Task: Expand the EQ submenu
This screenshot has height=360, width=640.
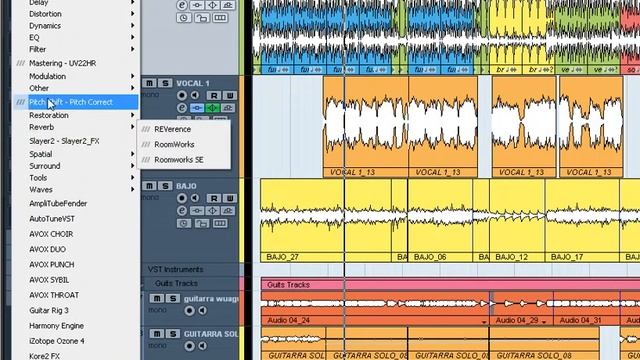Action: click(x=76, y=38)
